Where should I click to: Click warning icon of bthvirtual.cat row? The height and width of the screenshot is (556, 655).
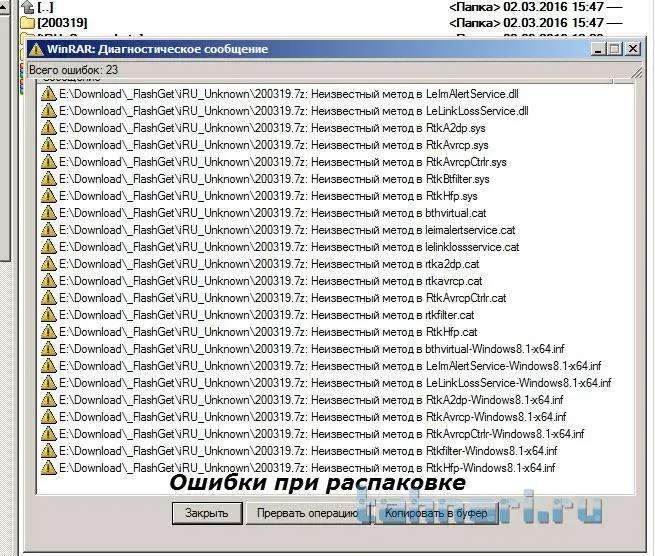tap(48, 213)
